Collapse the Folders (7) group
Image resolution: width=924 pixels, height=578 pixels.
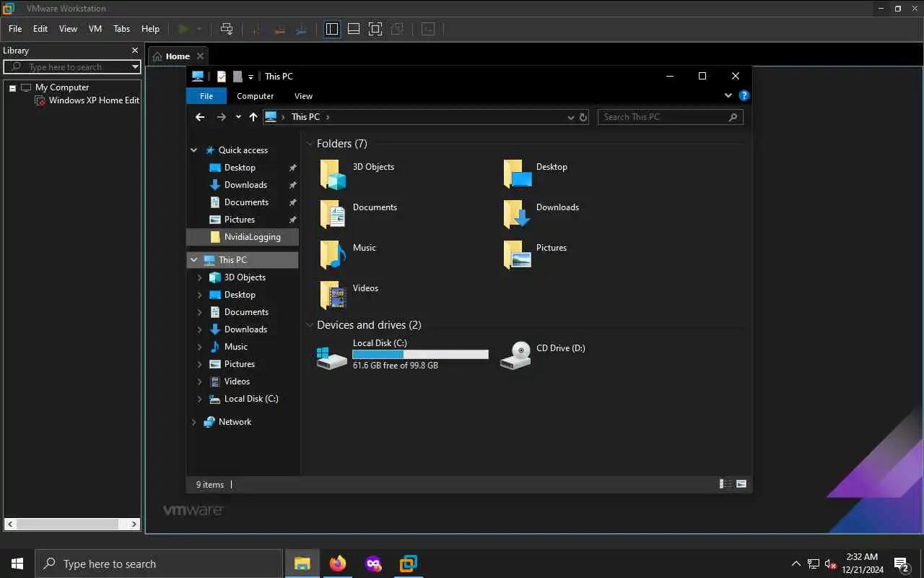tap(310, 144)
